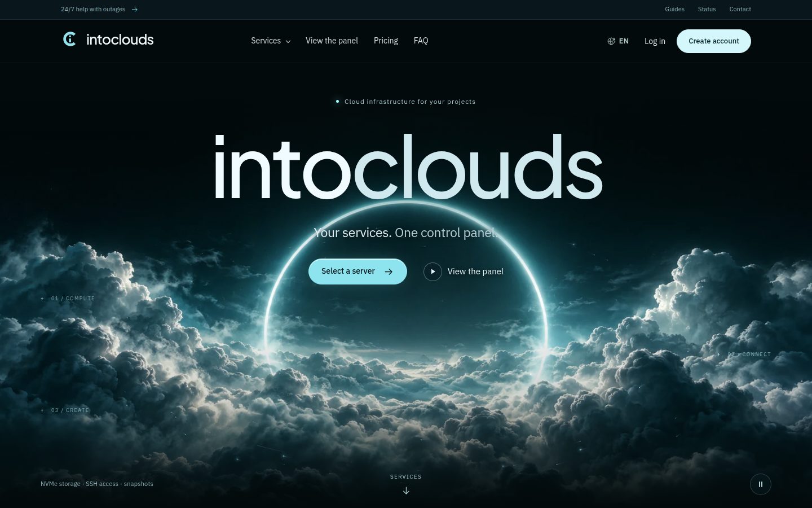
Task: Open the Contact link
Action: (740, 10)
